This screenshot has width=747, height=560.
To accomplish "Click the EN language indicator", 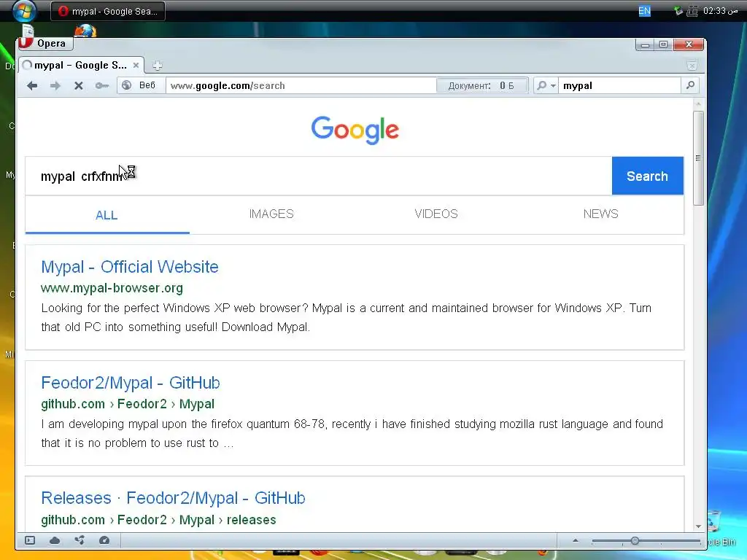I will click(x=644, y=11).
